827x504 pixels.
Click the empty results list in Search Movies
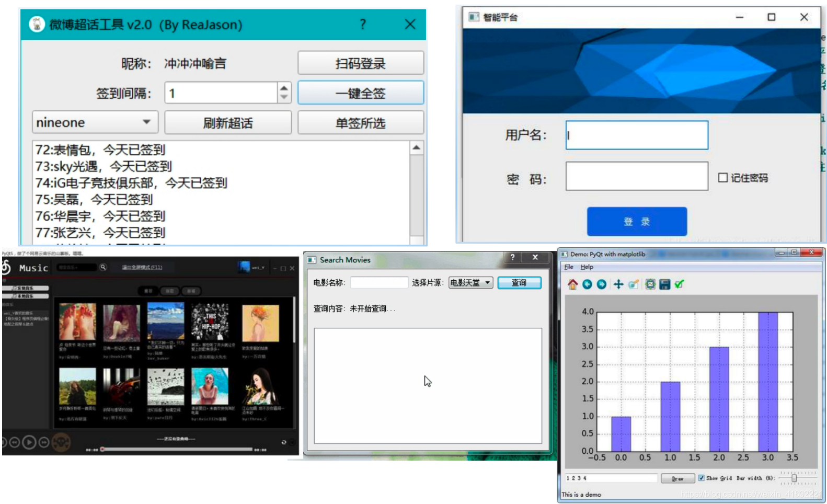[x=428, y=386]
